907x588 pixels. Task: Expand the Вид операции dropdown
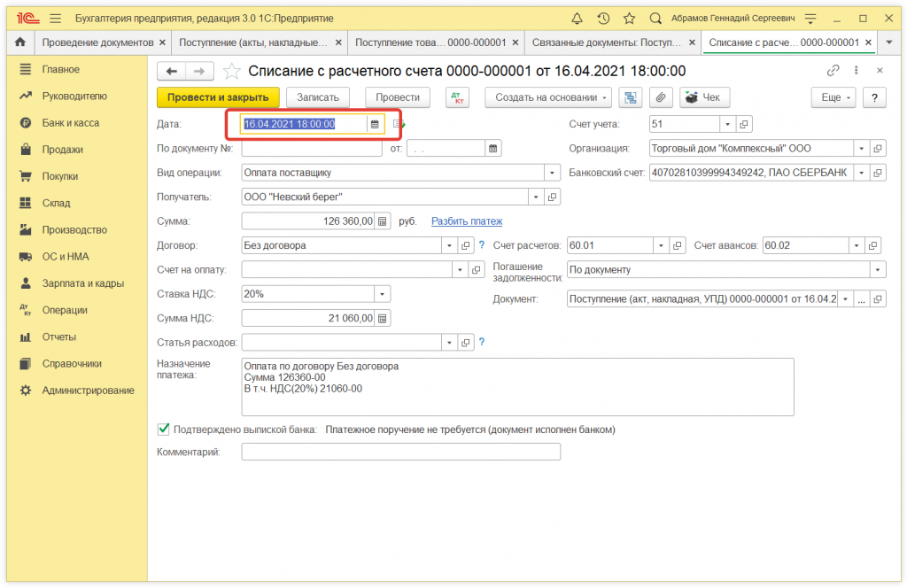pyautogui.click(x=554, y=173)
